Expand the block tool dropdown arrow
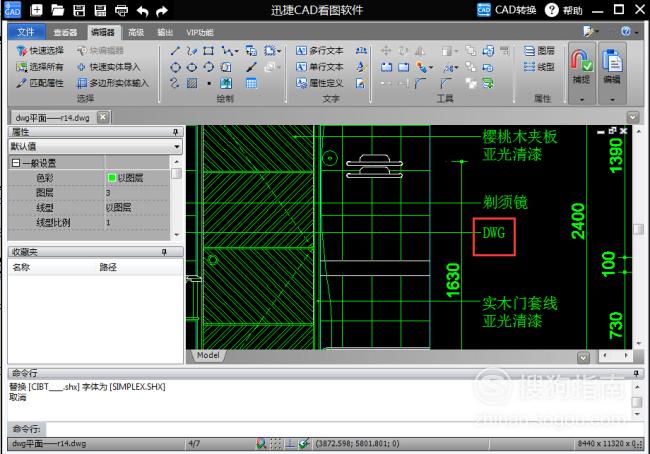This screenshot has height=454, width=650. point(279,51)
